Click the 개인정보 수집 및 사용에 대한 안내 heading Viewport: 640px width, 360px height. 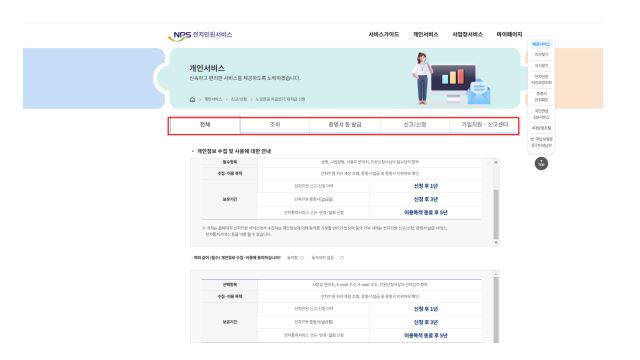click(234, 151)
